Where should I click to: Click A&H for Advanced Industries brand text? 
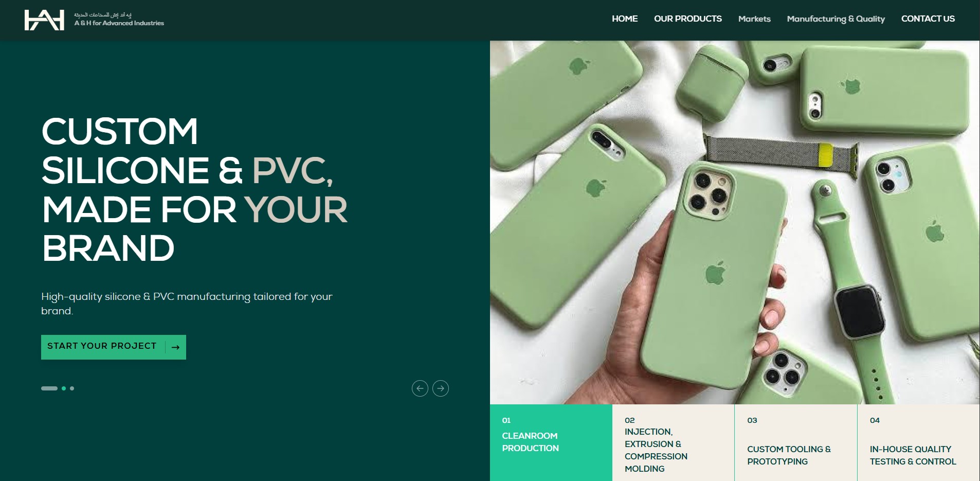click(119, 23)
